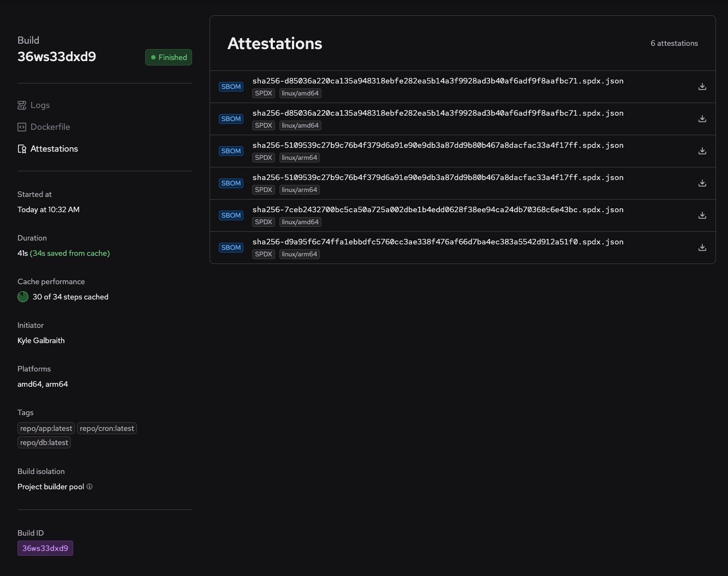Download the second d85036a SBOM attestation
Screen dimensions: 728x576
[702, 119]
